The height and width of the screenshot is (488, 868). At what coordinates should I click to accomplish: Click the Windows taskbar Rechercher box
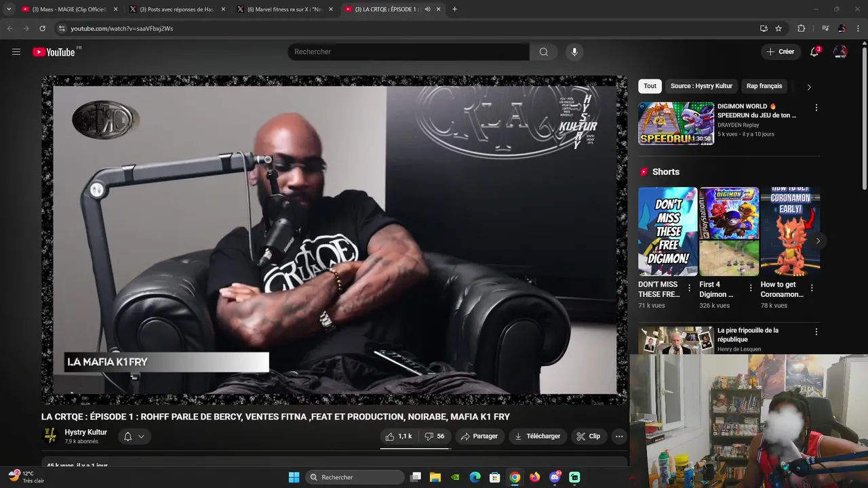pos(355,477)
